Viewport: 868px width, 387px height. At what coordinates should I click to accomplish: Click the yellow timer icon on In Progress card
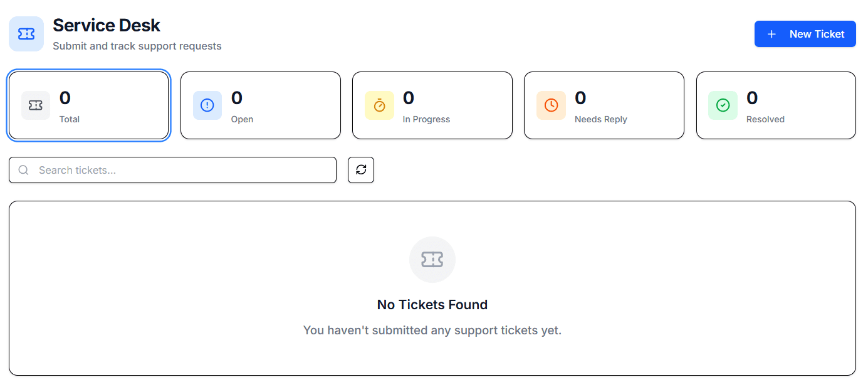379,105
